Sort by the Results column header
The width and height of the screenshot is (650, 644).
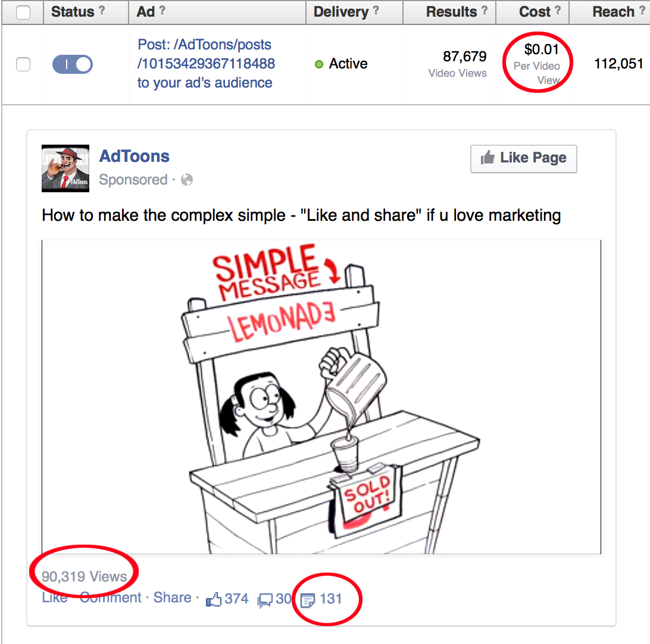coord(451,11)
